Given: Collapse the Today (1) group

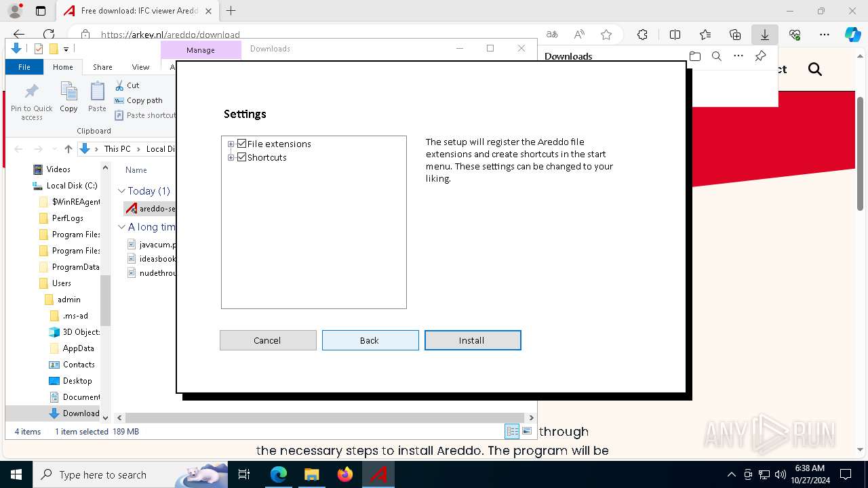Looking at the screenshot, I should coord(121,191).
